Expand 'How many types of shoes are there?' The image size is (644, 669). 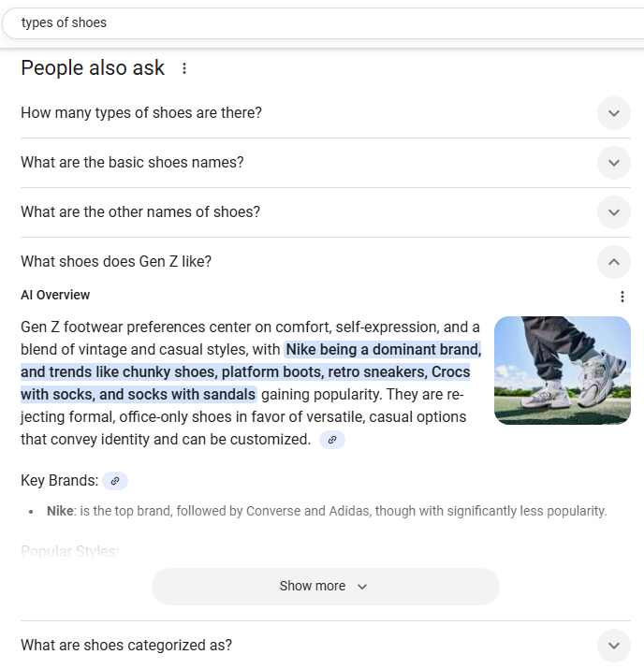(x=613, y=113)
